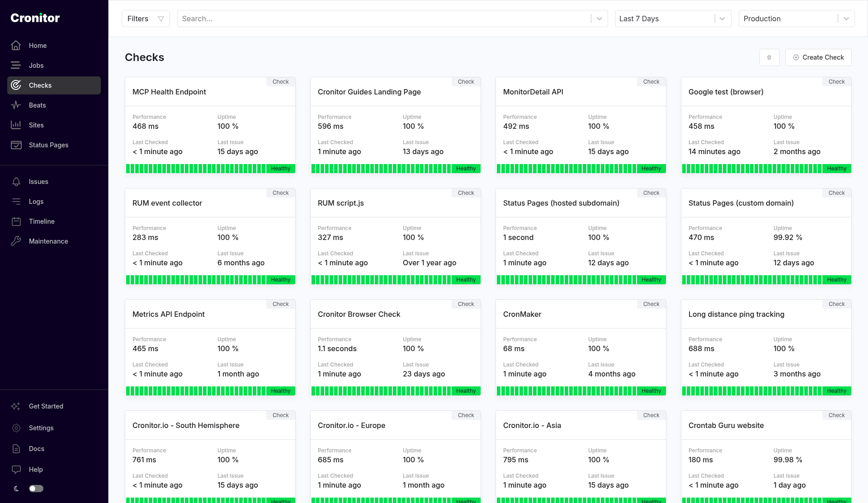This screenshot has height=503, width=868.
Task: Click the Create Check button
Action: click(818, 57)
